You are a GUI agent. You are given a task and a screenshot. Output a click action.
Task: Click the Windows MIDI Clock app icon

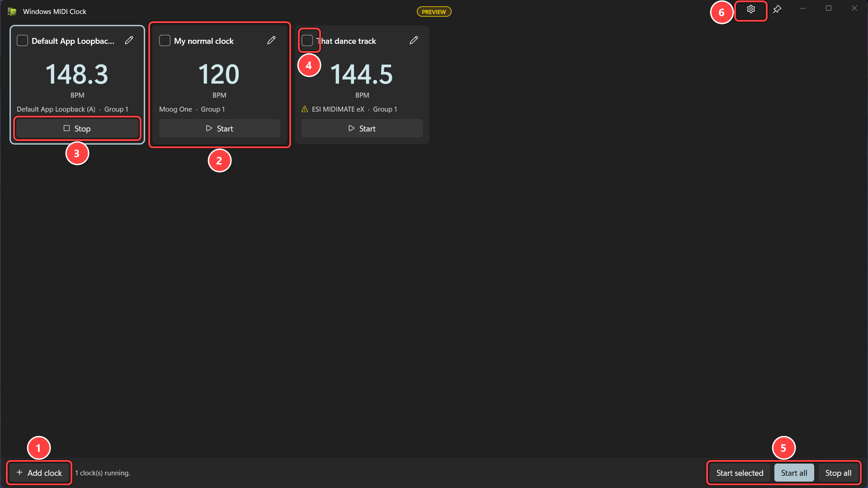[x=12, y=11]
